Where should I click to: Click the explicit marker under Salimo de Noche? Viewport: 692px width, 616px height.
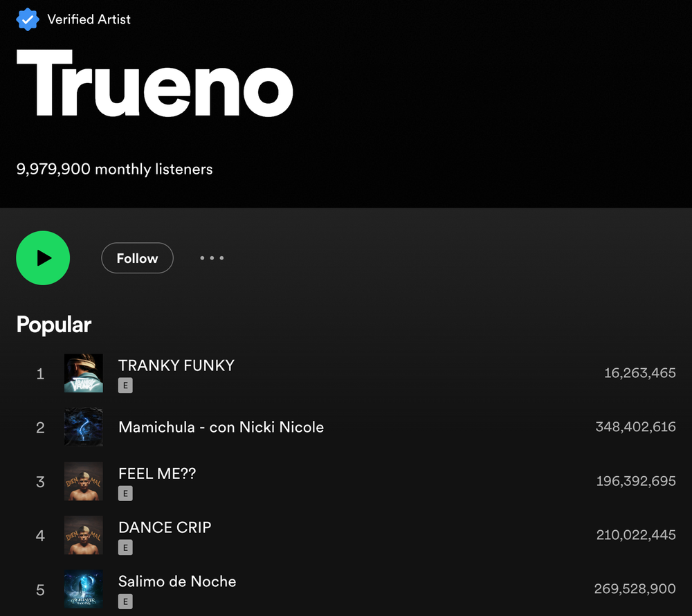125,601
